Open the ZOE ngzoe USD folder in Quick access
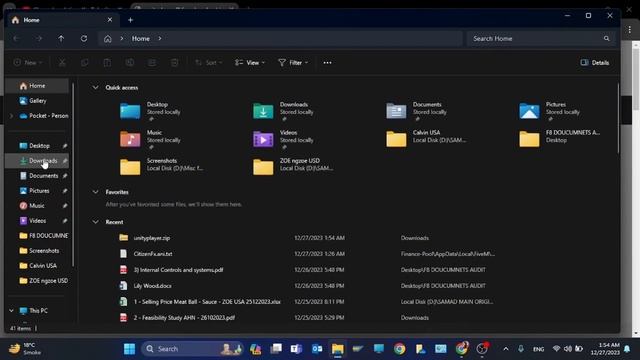The width and height of the screenshot is (640, 360). click(x=293, y=167)
